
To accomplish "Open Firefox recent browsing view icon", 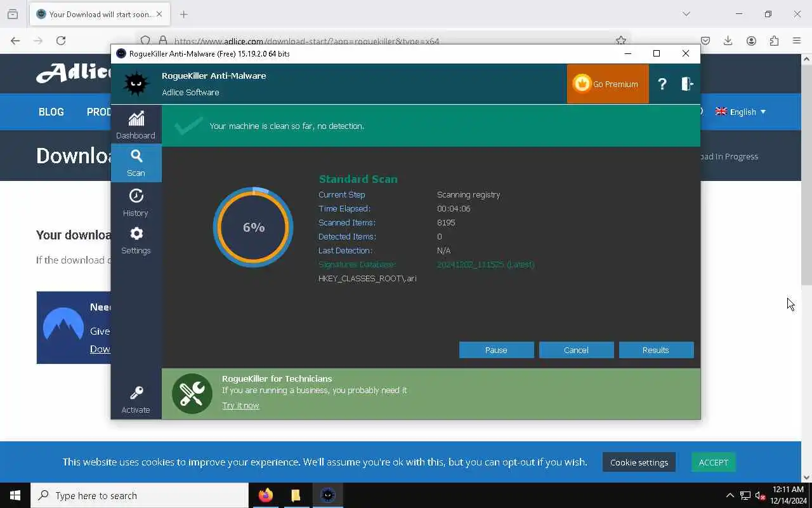I will pos(13,14).
